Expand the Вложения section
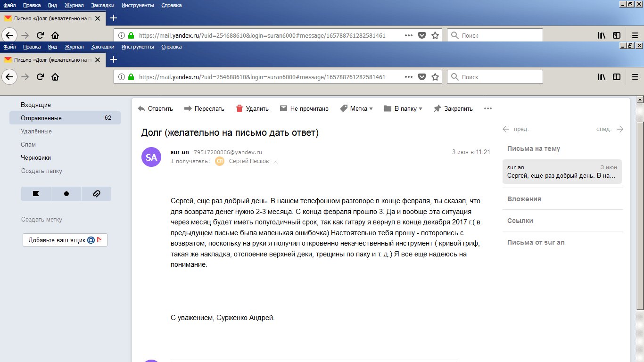The height and width of the screenshot is (362, 644). [x=524, y=199]
